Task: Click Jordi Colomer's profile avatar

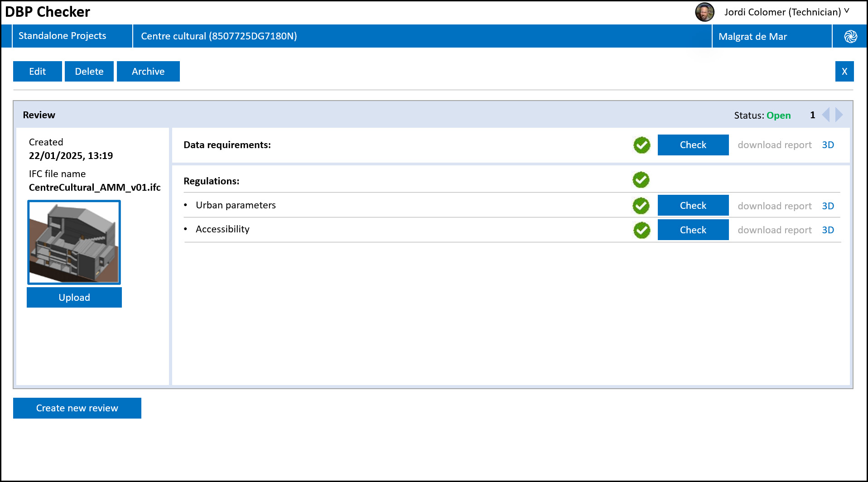Action: [x=704, y=12]
